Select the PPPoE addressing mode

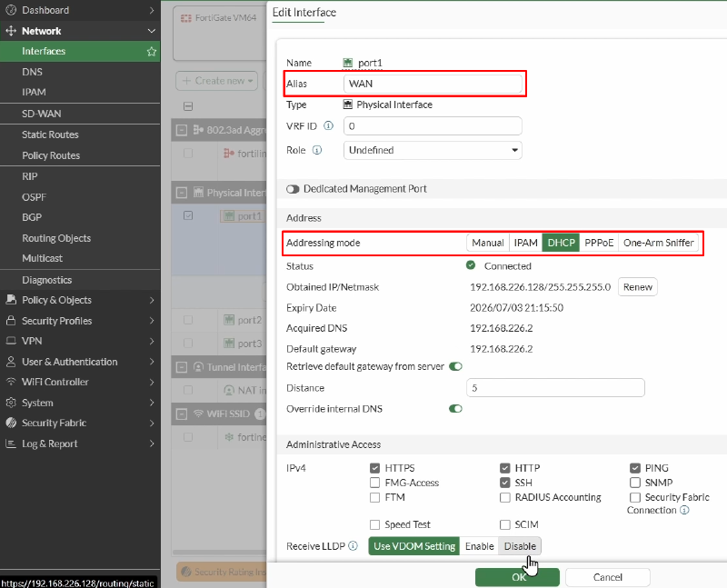599,243
